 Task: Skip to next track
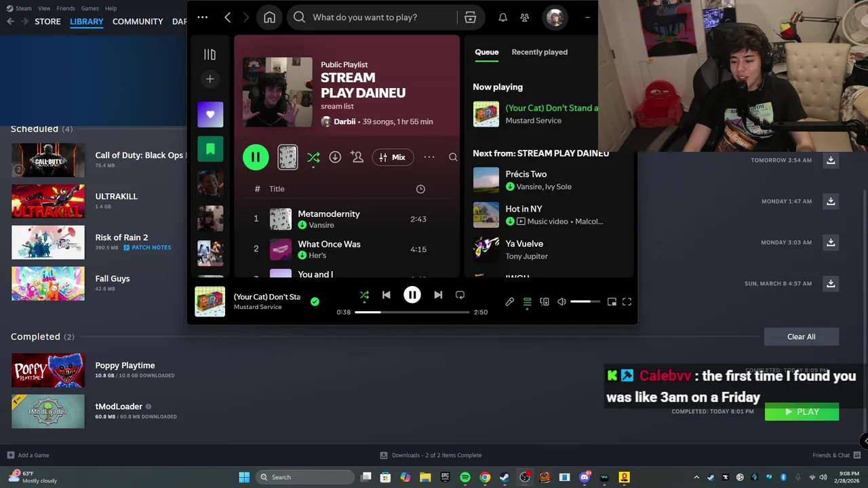point(438,295)
